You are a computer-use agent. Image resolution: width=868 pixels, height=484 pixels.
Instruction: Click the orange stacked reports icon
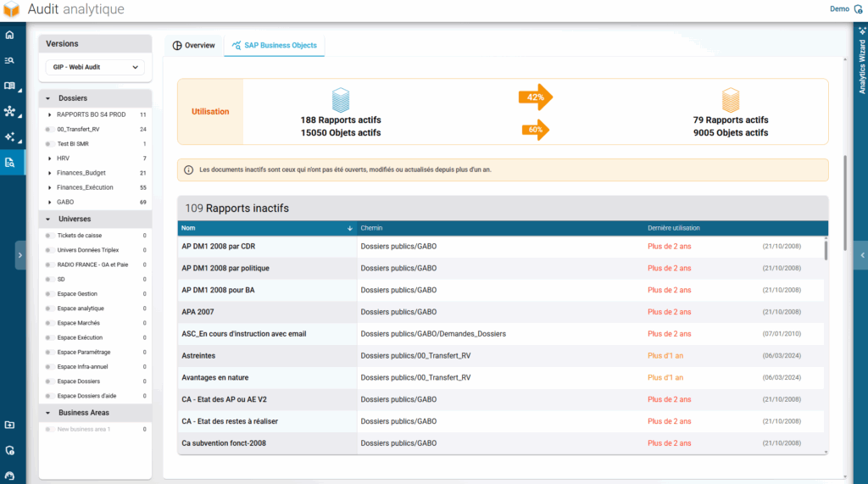point(731,100)
